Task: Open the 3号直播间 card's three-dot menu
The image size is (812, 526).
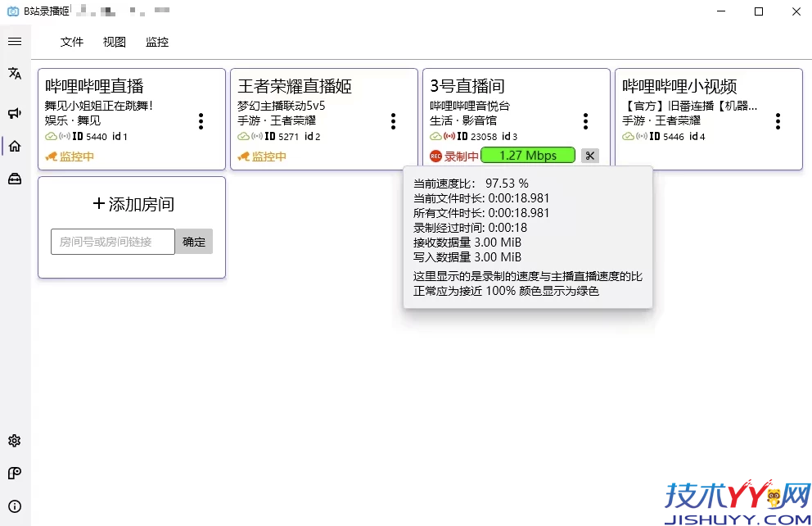Action: (585, 120)
